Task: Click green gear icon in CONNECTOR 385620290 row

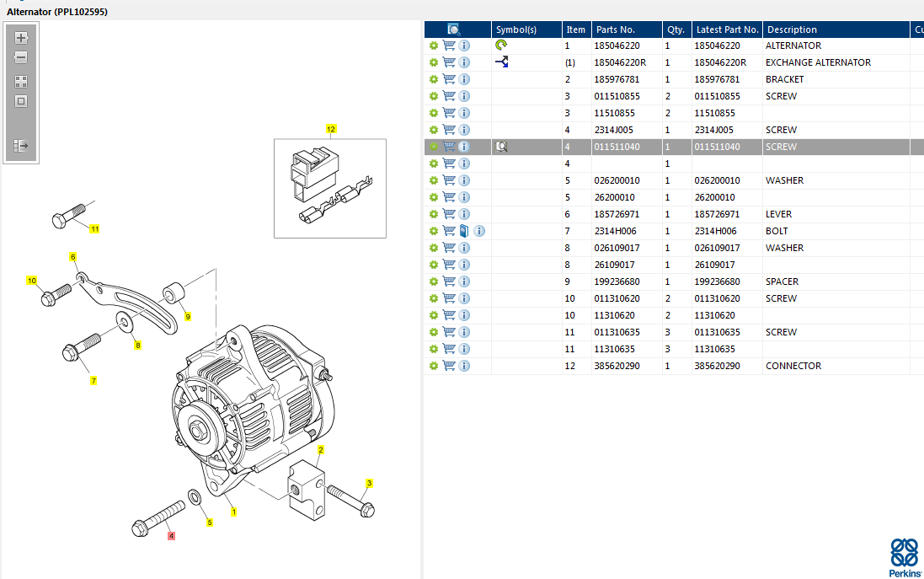Action: [x=434, y=366]
